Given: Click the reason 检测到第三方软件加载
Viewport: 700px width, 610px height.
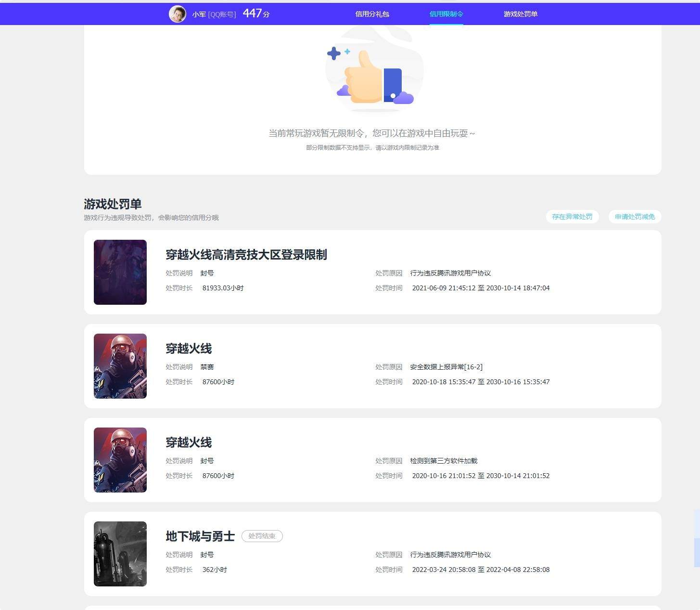Looking at the screenshot, I should click(444, 461).
